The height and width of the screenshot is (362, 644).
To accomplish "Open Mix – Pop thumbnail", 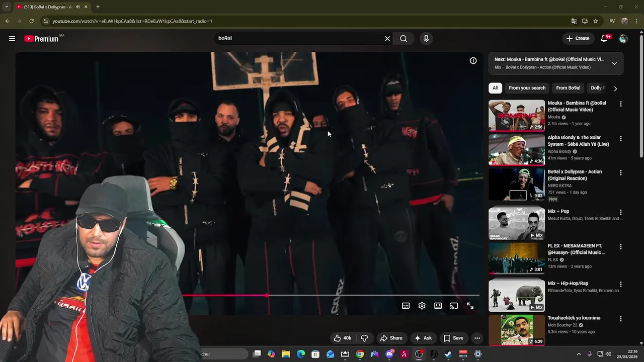I will (x=517, y=224).
